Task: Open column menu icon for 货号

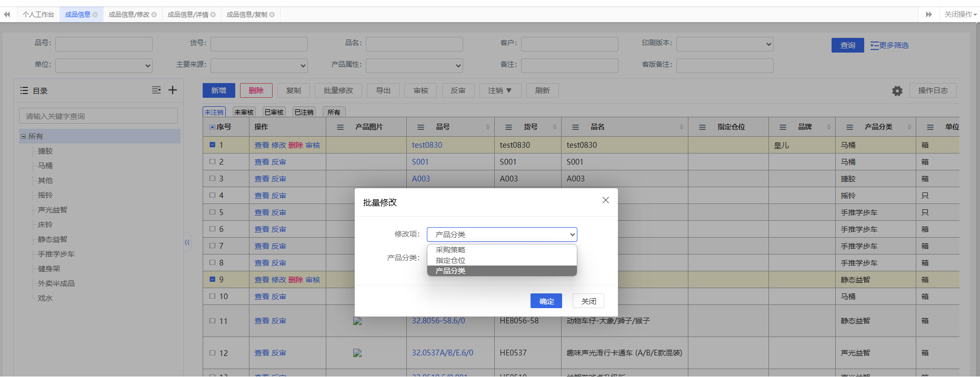Action: (509, 127)
